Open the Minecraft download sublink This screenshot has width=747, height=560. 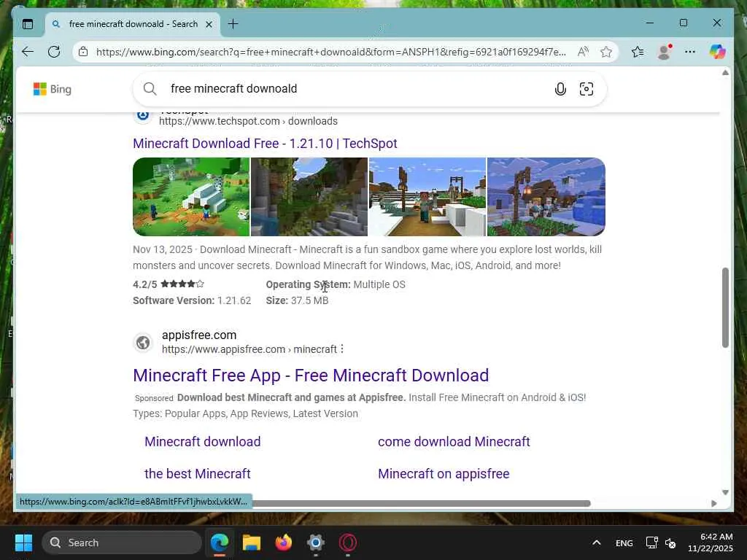(x=203, y=441)
